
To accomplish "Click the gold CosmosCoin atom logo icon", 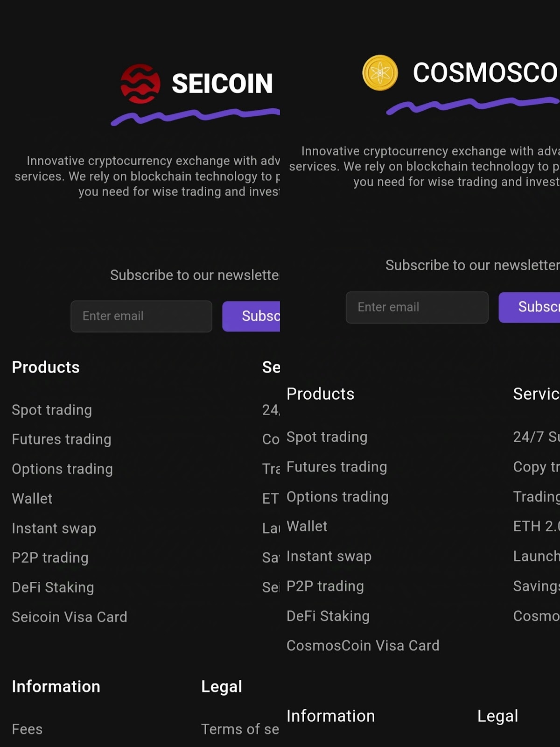I will tap(380, 73).
